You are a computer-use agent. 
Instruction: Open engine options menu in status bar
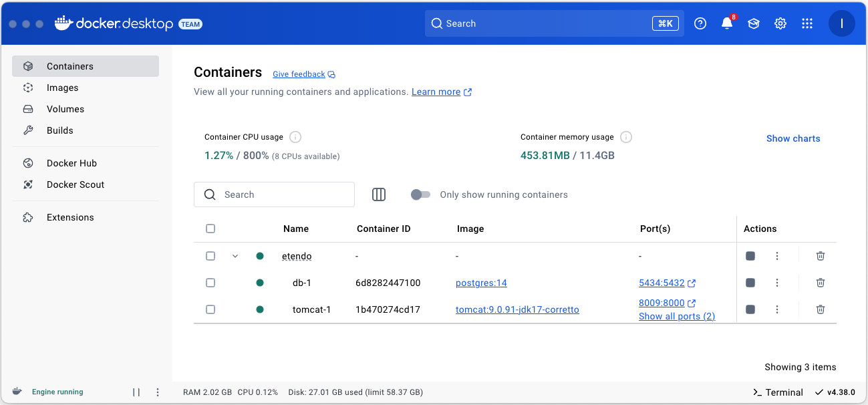coord(158,392)
